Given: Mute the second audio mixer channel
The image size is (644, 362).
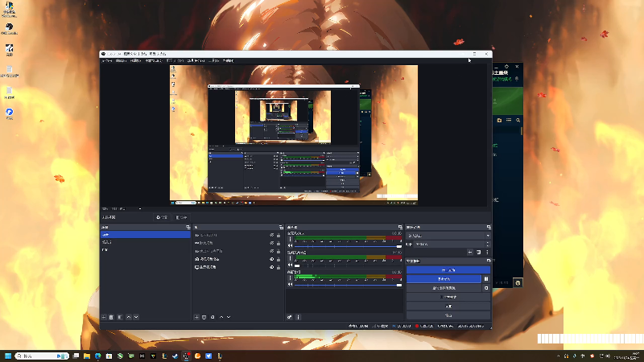Looking at the screenshot, I should 291,265.
